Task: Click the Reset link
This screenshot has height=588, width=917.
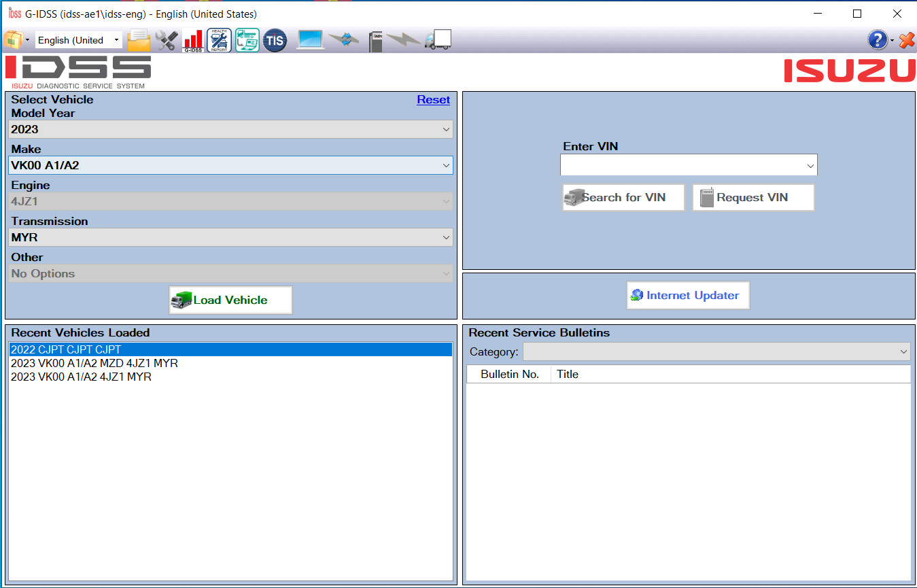Action: click(x=433, y=99)
